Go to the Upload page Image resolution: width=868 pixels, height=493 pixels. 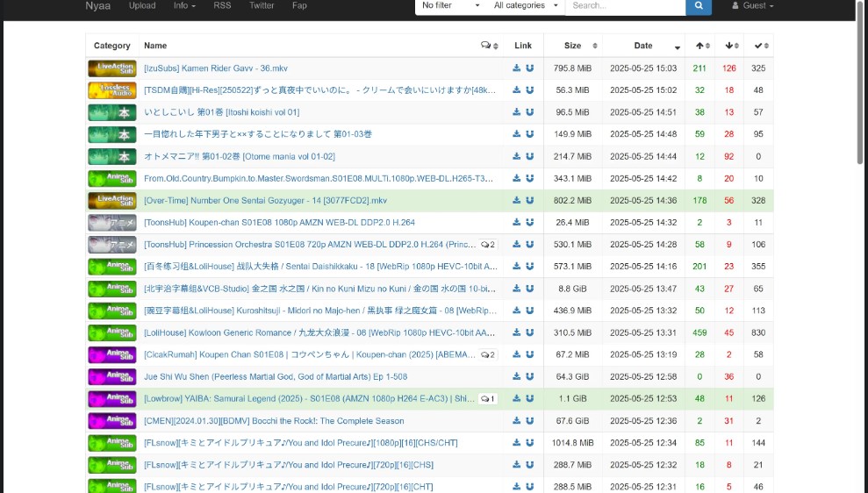point(142,6)
